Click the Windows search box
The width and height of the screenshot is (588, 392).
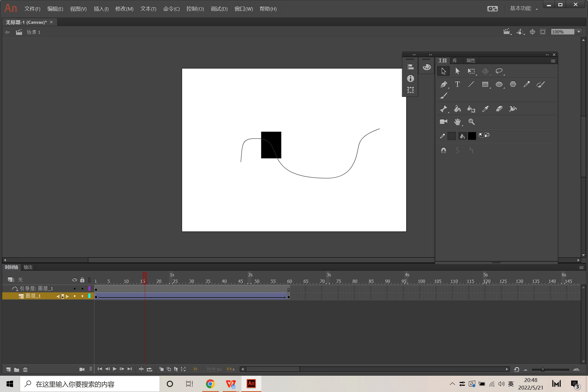(x=90, y=384)
